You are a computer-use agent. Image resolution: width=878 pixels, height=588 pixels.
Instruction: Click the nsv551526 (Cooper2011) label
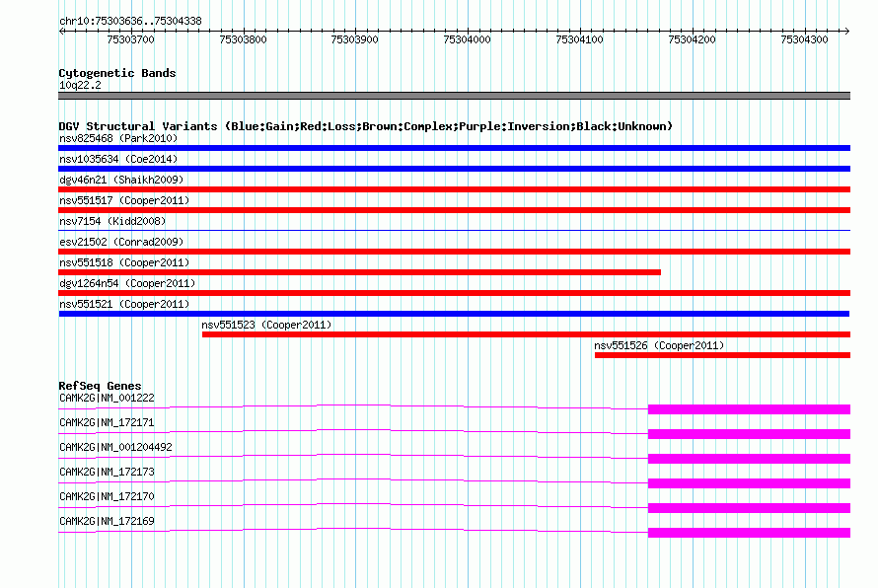659,345
